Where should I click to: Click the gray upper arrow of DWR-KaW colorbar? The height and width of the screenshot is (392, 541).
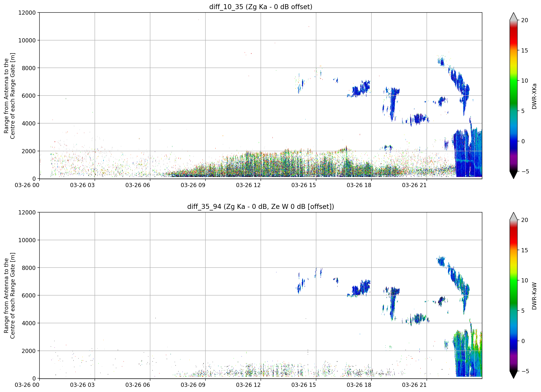click(513, 216)
